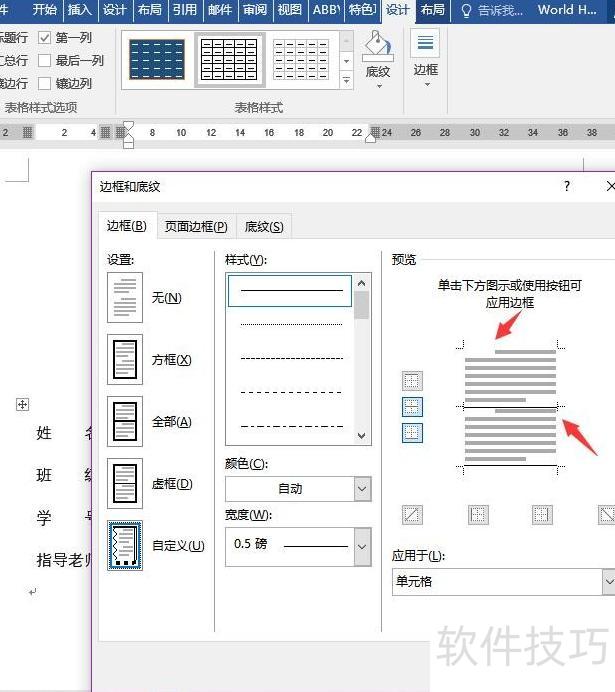Enable the 最后一列 (Last Column) checkbox

point(44,60)
